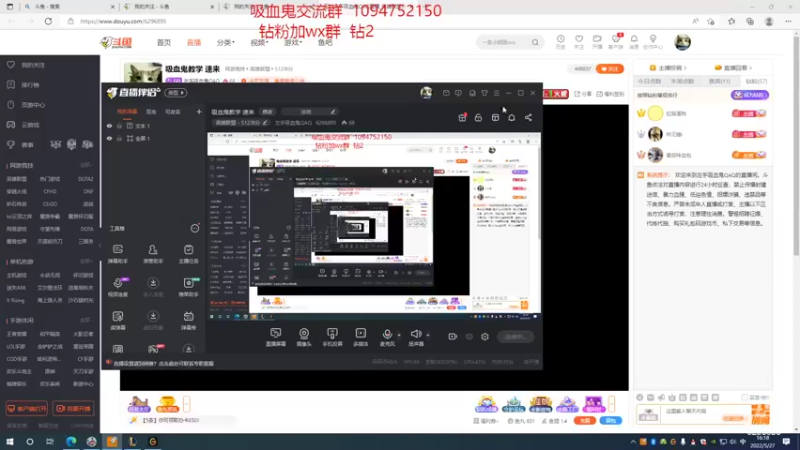Open 首页 in Douyu navigation
The height and width of the screenshot is (450, 800).
164,42
